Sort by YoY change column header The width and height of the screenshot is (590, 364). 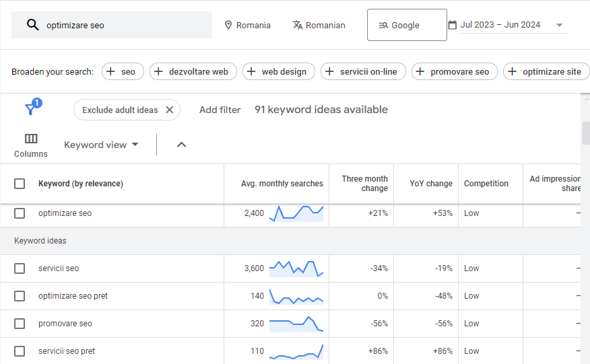tap(430, 184)
